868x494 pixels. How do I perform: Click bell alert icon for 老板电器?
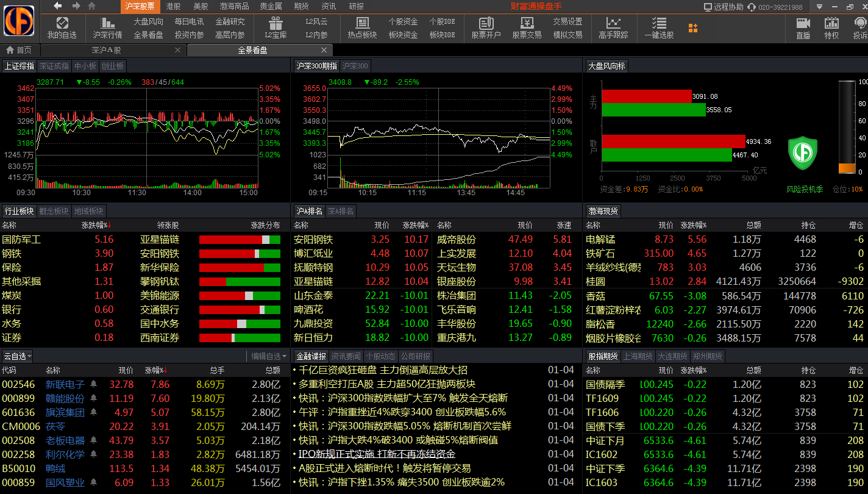[93, 440]
